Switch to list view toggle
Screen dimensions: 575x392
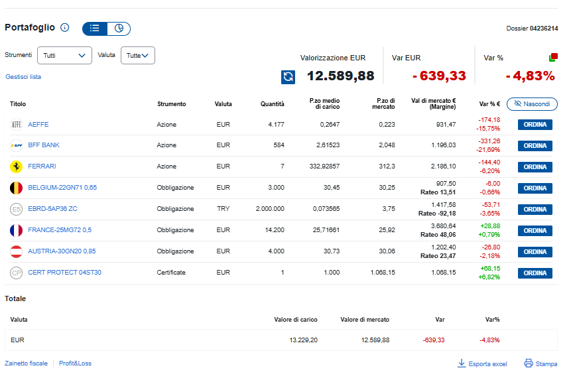point(95,29)
